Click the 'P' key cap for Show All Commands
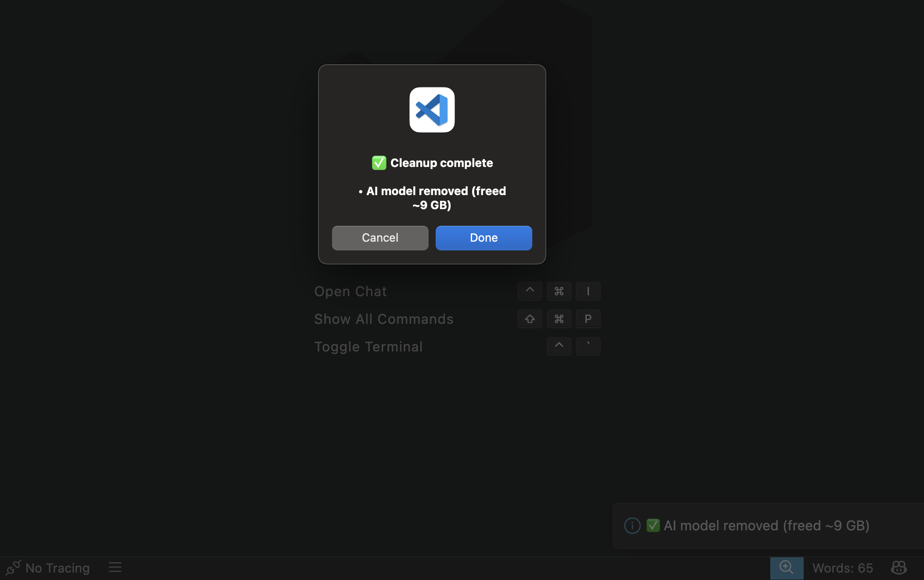 [x=588, y=319]
